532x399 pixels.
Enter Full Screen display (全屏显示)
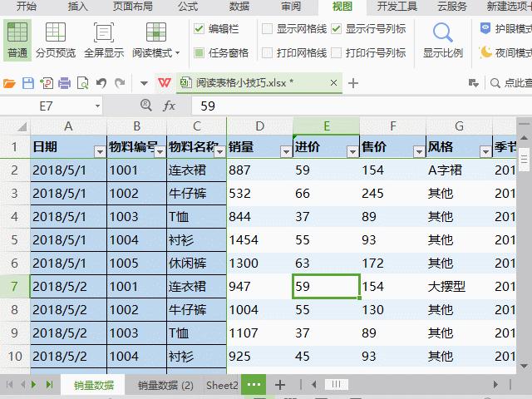pyautogui.click(x=104, y=40)
